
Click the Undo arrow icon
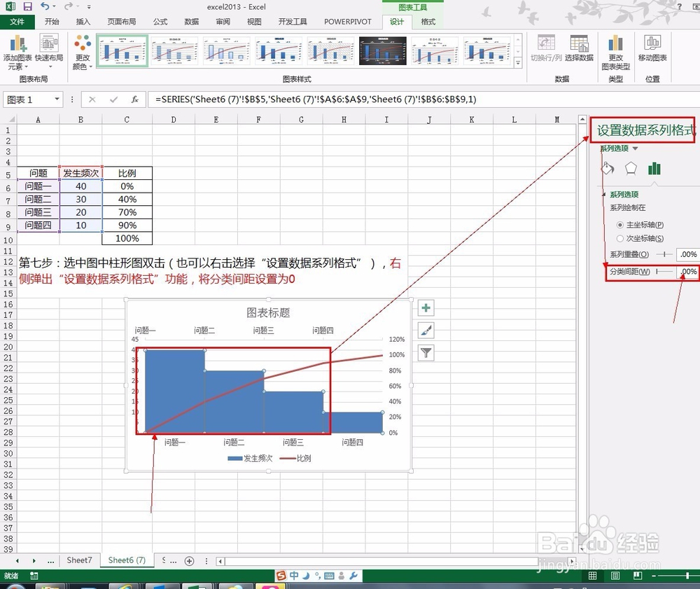point(45,6)
